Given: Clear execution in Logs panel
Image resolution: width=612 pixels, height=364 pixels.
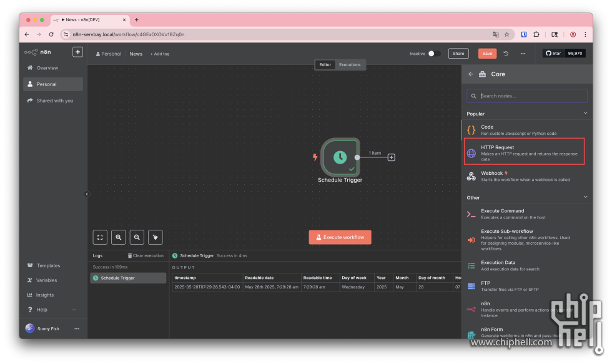Looking at the screenshot, I should click(x=146, y=256).
